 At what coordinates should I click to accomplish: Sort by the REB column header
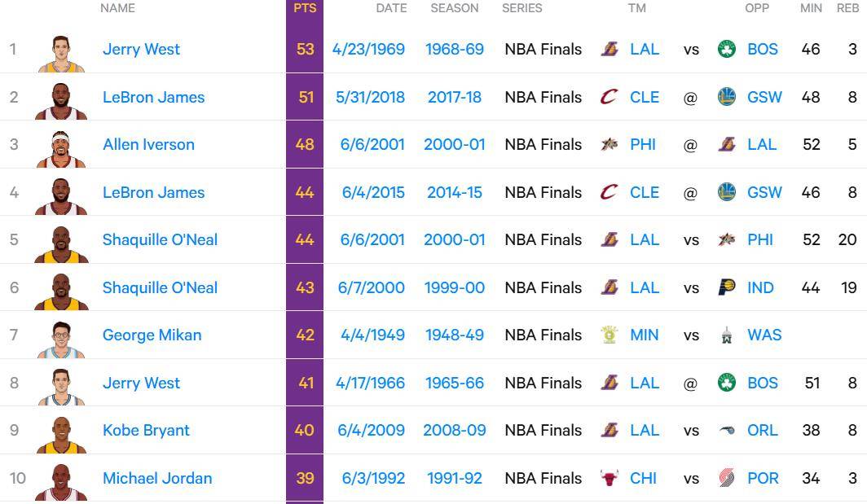pyautogui.click(x=847, y=8)
